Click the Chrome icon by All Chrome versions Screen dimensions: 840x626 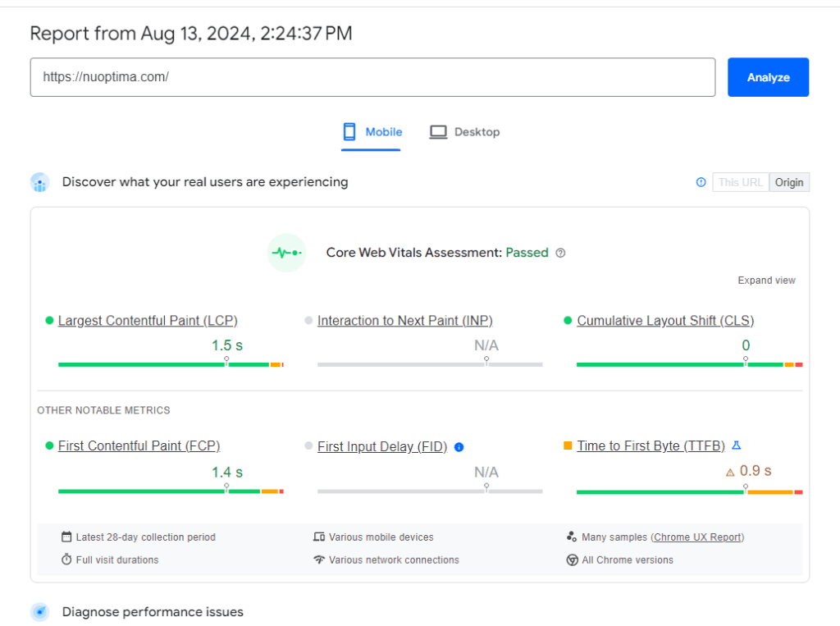pos(572,560)
